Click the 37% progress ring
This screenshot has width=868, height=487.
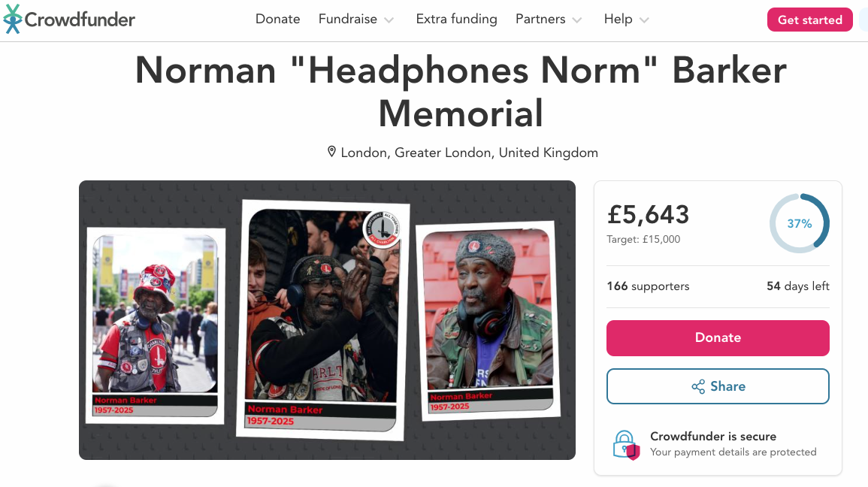click(x=800, y=223)
